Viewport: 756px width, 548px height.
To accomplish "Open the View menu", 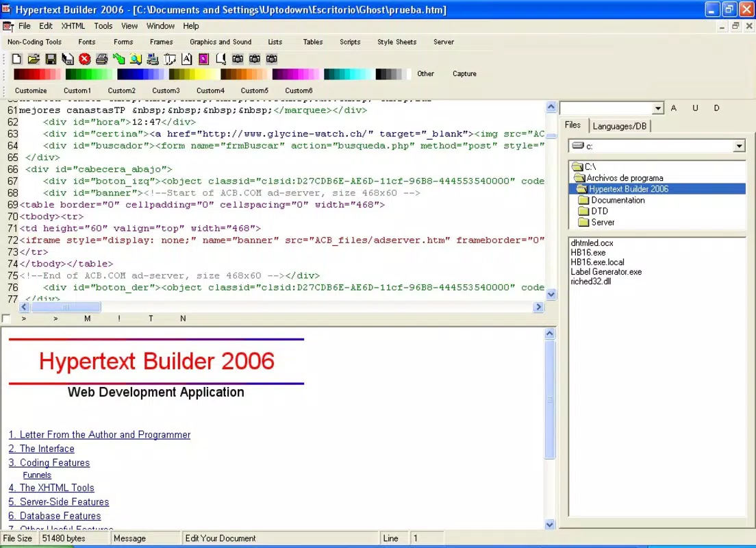I will click(x=129, y=26).
